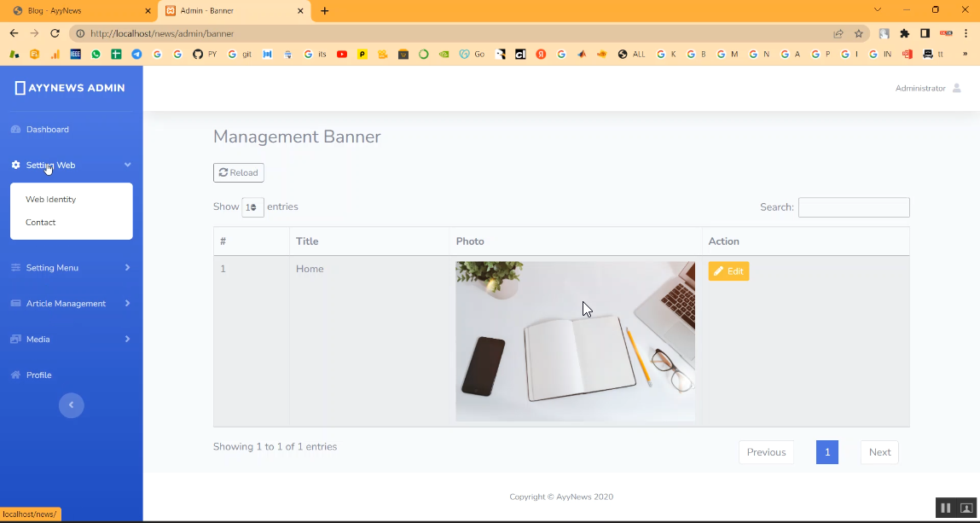Click the browser reload page icon
This screenshot has height=523, width=980.
click(x=55, y=33)
